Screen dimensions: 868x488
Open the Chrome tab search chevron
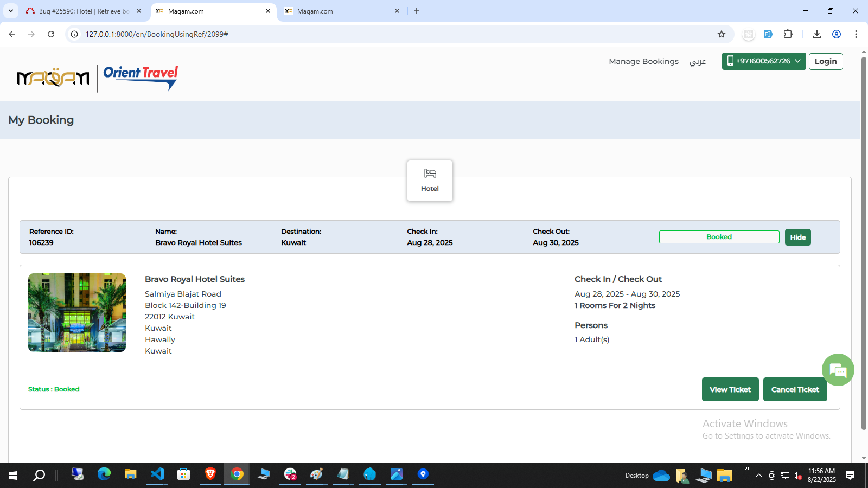pos(11,11)
